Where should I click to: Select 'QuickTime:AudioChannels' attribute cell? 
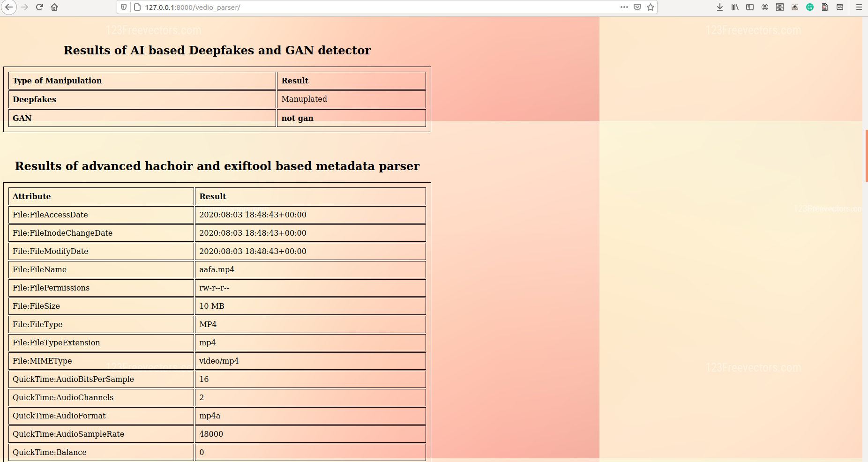pos(101,397)
